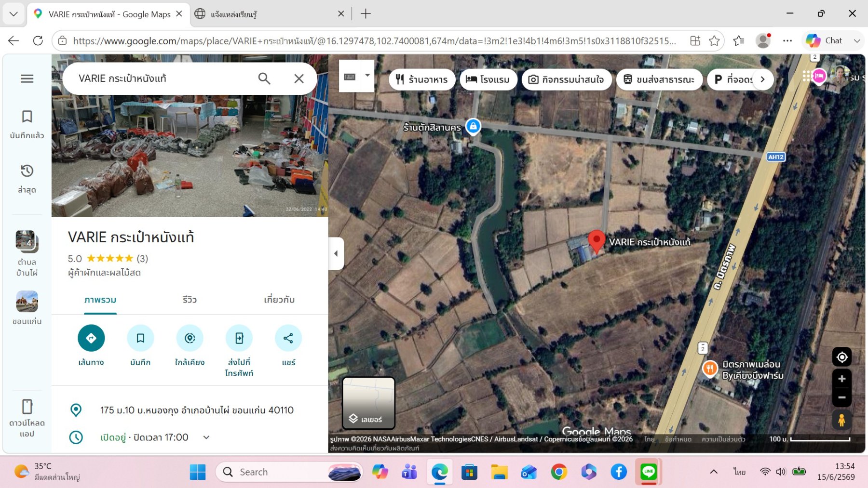This screenshot has height=488, width=868.
Task: Show hidden system tray icons
Action: pos(714,472)
